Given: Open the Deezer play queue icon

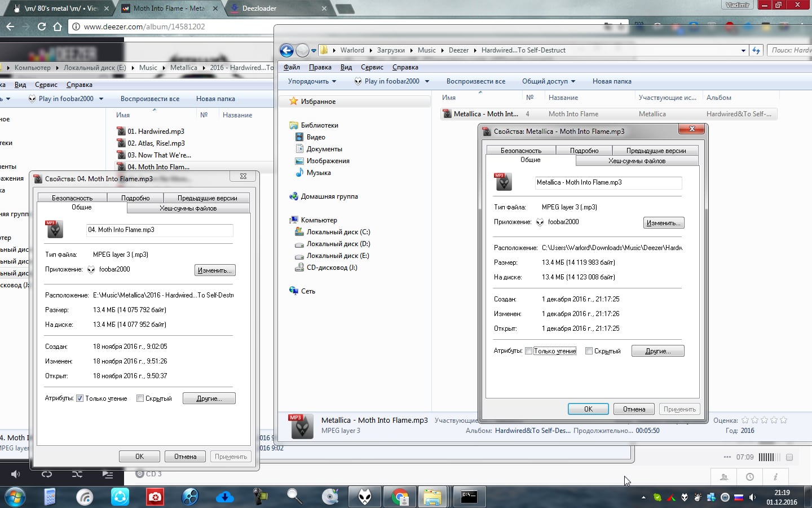Looking at the screenshot, I should pyautogui.click(x=108, y=474).
